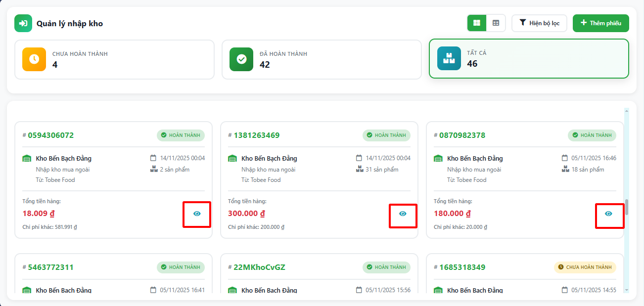This screenshot has height=306, width=644.
Task: Click the orange clock pending icon
Action: (x=34, y=59)
